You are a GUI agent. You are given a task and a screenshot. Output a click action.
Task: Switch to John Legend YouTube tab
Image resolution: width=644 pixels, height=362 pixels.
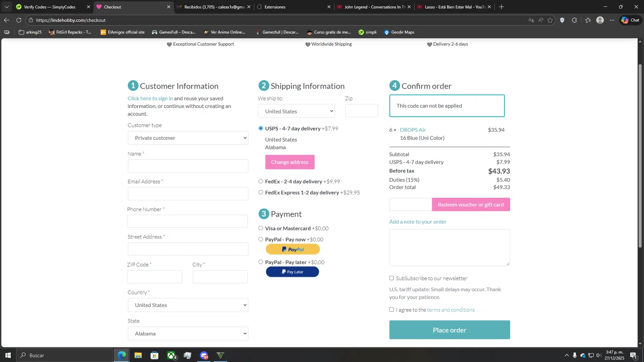[374, 7]
